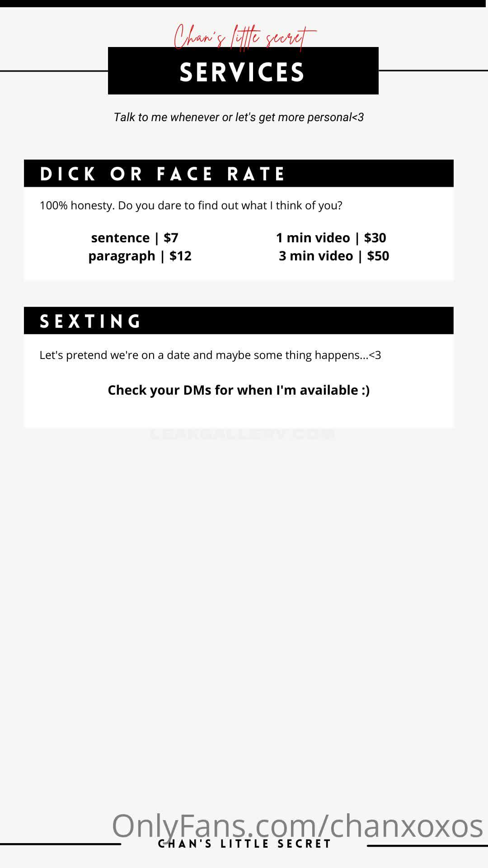The image size is (488, 868).
Task: Pick the "3 min video | $50" option
Action: click(333, 256)
